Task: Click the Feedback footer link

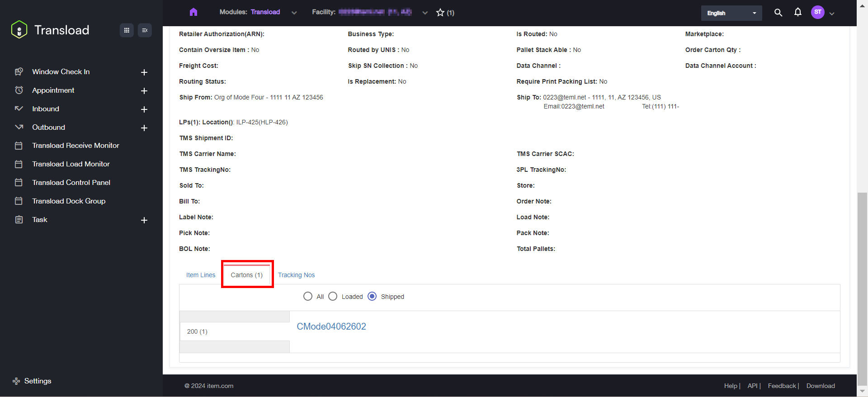Action: pyautogui.click(x=782, y=386)
